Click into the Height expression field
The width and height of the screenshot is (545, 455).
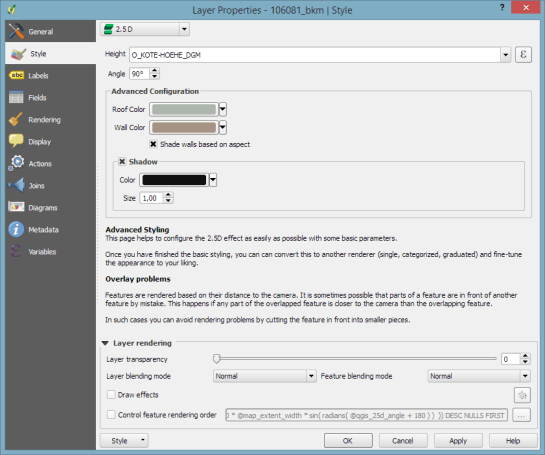click(x=315, y=55)
